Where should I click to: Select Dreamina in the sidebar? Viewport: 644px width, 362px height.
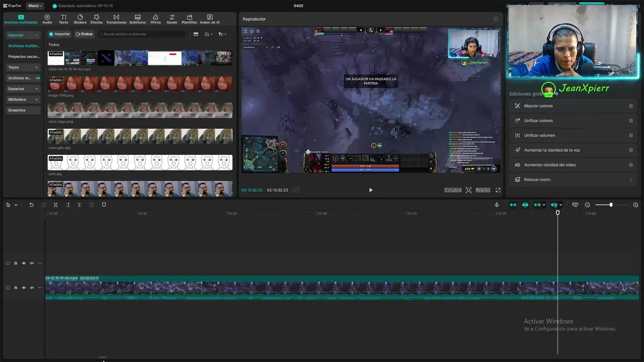pyautogui.click(x=23, y=110)
